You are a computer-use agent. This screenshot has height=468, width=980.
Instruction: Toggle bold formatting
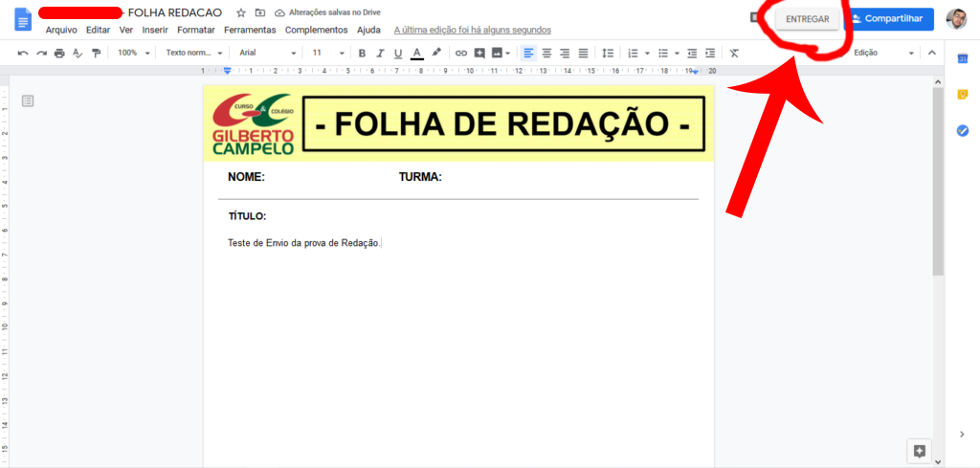pyautogui.click(x=362, y=53)
